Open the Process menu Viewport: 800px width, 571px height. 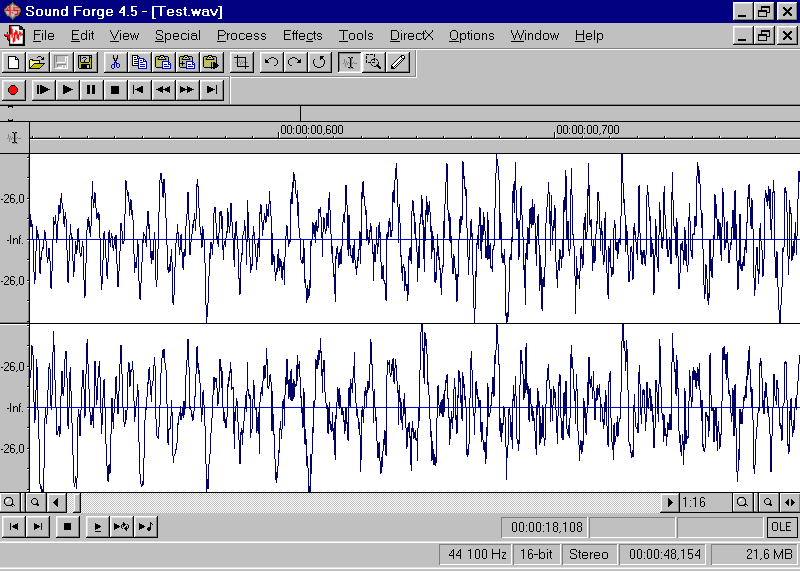241,35
